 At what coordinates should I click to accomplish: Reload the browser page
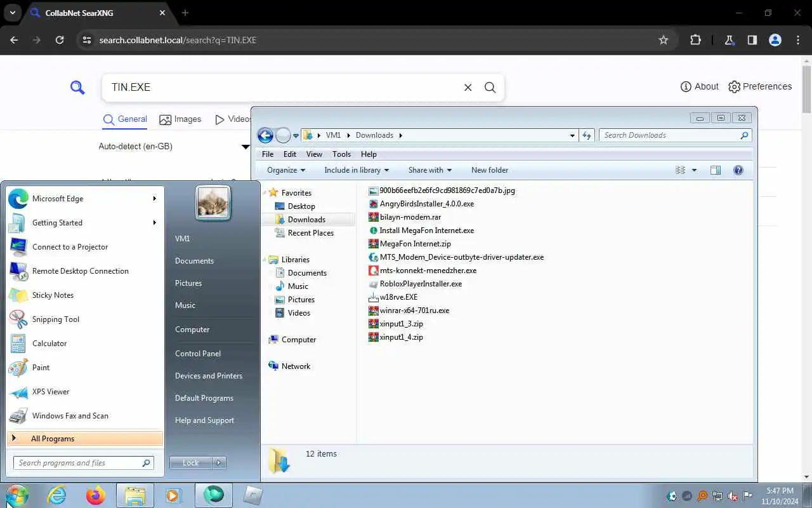(x=60, y=40)
